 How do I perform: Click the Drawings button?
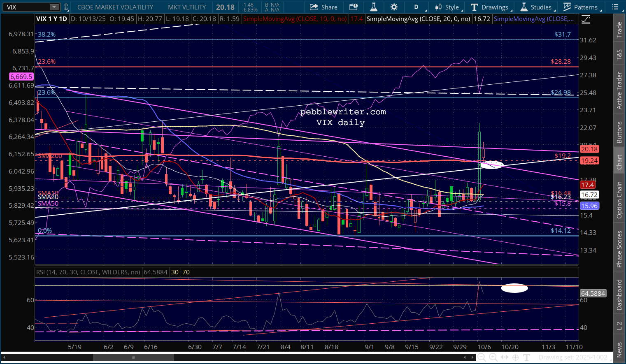(490, 7)
